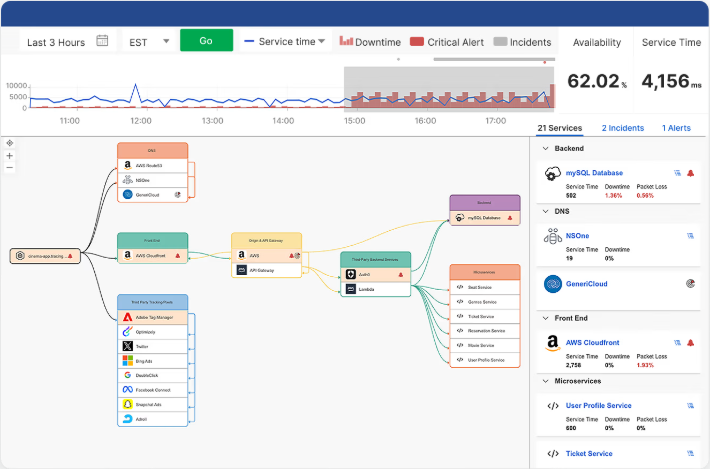
Task: Collapse the Front End section
Action: coord(546,318)
